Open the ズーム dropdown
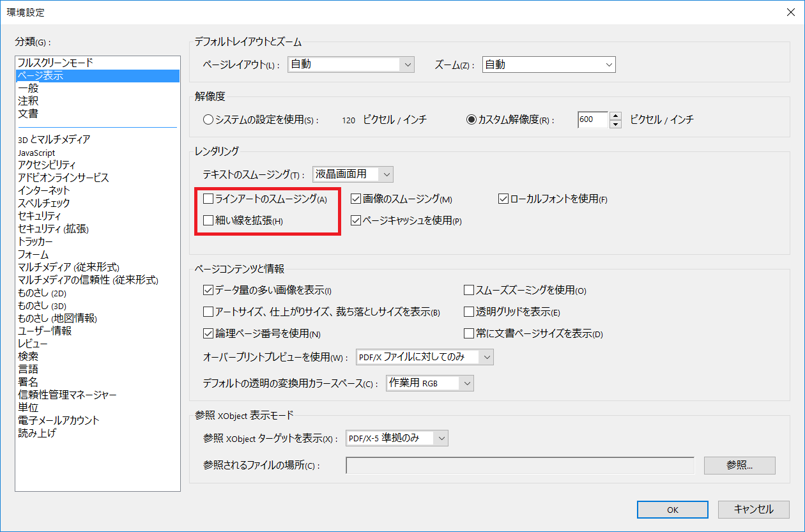 point(548,64)
